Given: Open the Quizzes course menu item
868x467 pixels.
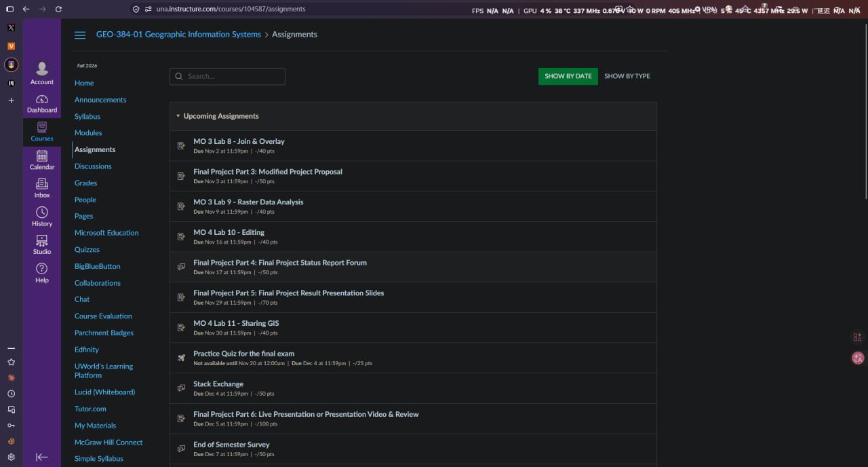Looking at the screenshot, I should click(87, 250).
